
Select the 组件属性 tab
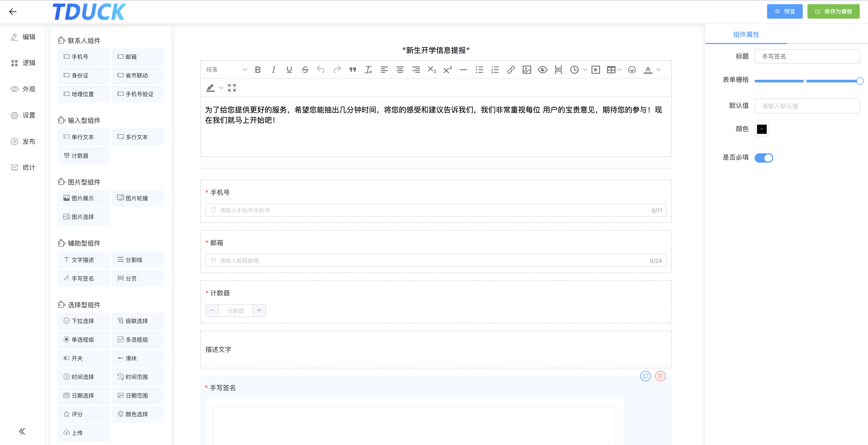pyautogui.click(x=746, y=34)
